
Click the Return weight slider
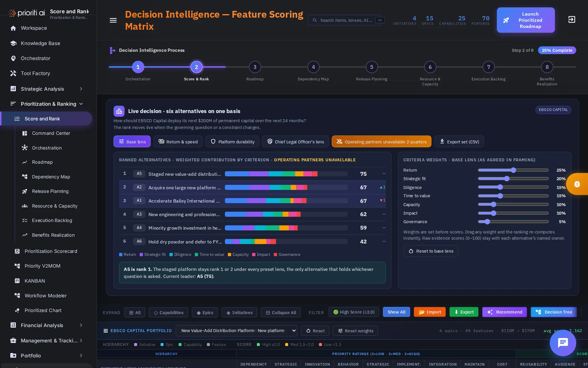pyautogui.click(x=513, y=170)
